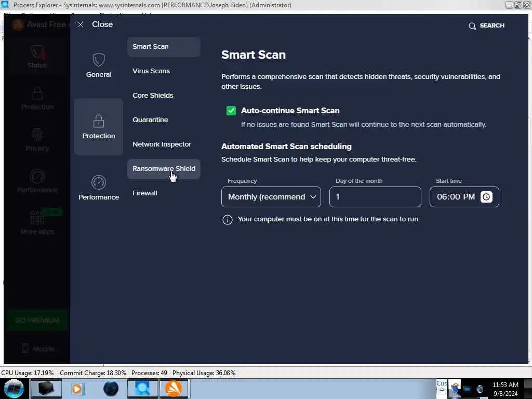This screenshot has width=532, height=399.
Task: Click the dimmed Privacy fingerprint icon
Action: click(x=37, y=135)
